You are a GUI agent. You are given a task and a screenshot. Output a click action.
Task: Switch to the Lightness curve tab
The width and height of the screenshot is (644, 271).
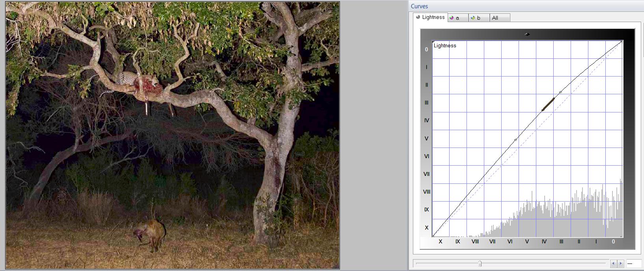click(430, 17)
